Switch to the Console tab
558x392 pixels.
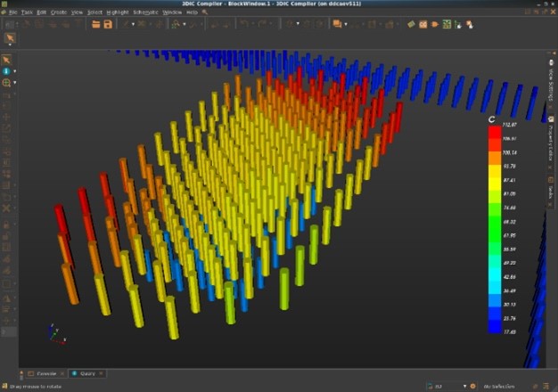[x=46, y=373]
